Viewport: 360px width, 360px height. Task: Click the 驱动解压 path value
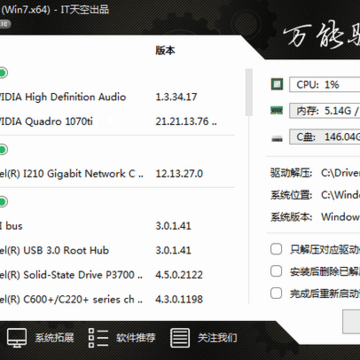tap(340, 173)
